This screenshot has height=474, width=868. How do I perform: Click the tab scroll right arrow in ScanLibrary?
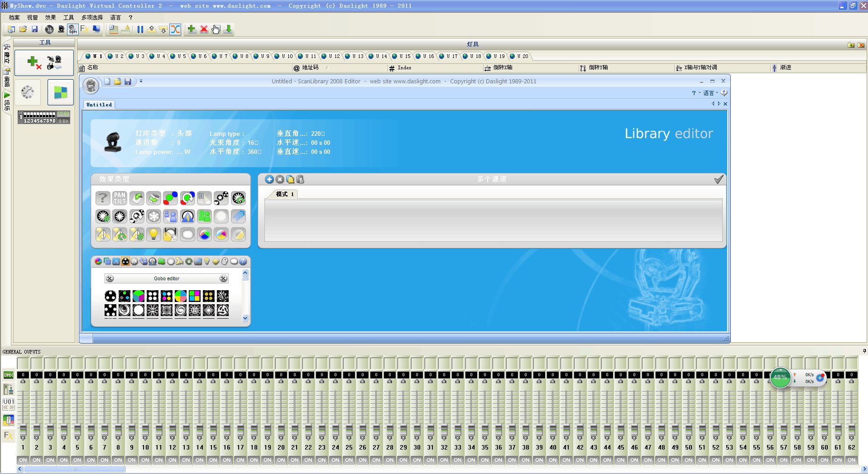[719, 104]
